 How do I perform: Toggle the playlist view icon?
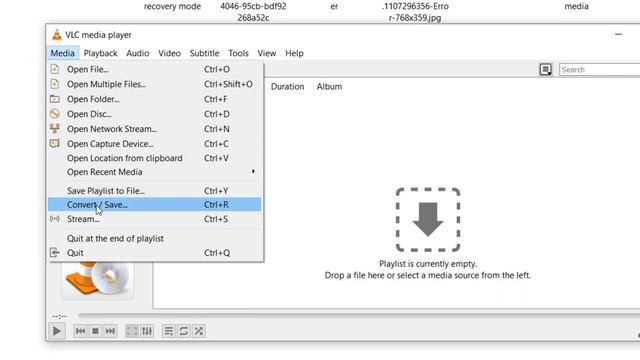pyautogui.click(x=169, y=331)
